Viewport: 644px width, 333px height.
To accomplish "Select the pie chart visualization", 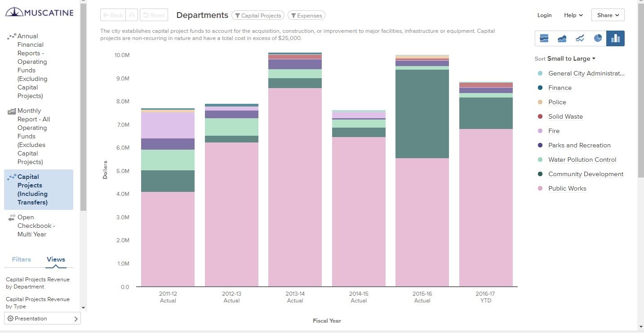I will click(x=598, y=38).
